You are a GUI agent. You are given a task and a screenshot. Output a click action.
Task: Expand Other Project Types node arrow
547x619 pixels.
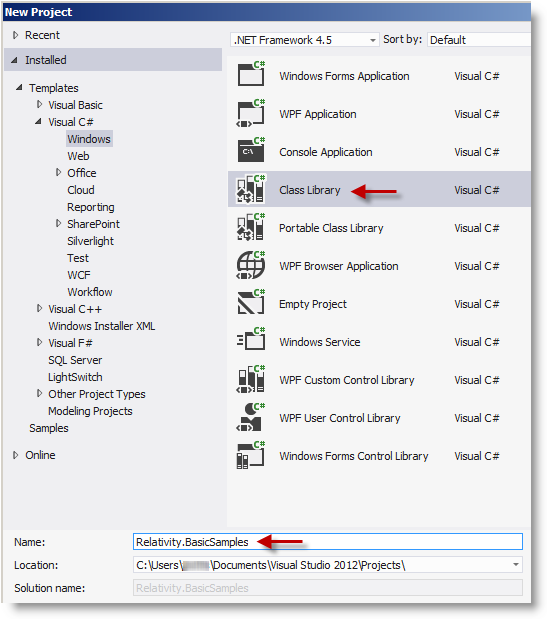[x=39, y=393]
